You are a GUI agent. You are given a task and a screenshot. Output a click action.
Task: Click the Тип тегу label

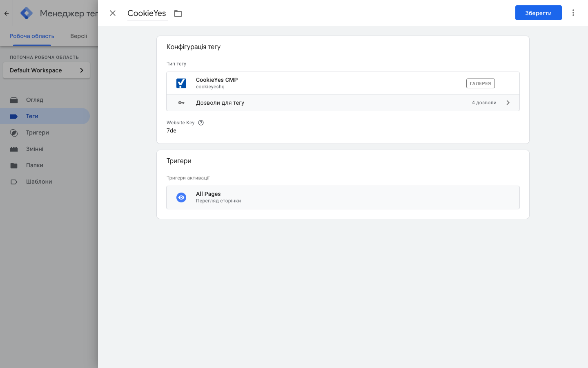pyautogui.click(x=176, y=64)
